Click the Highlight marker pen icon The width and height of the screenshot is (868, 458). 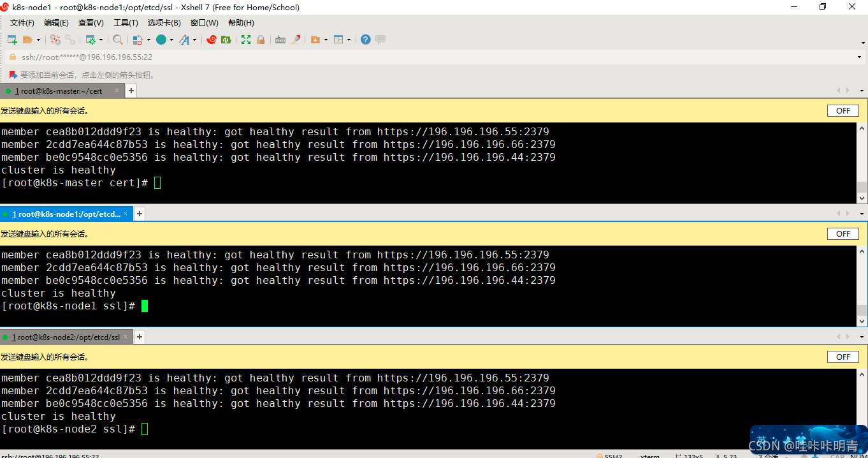click(296, 40)
